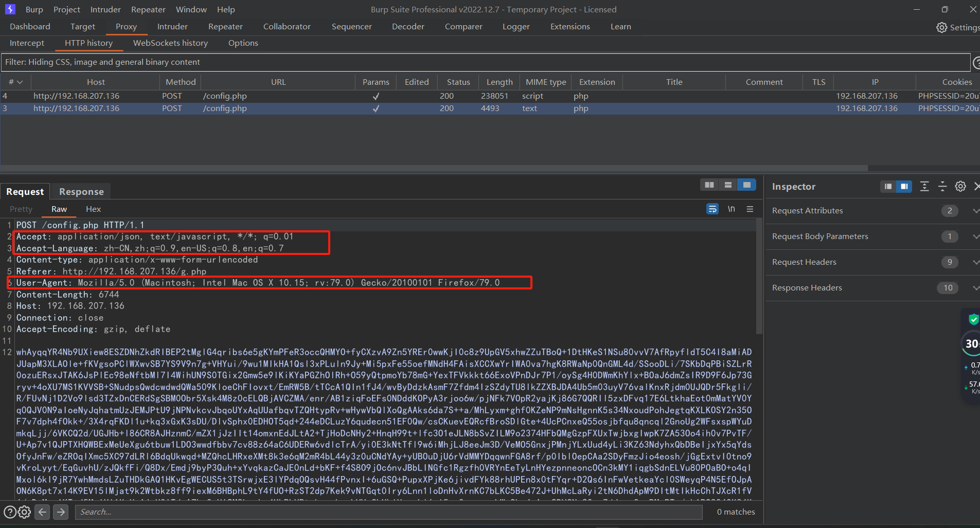Expand Request Headers section
Screen dimensions: 980x528
click(x=976, y=262)
